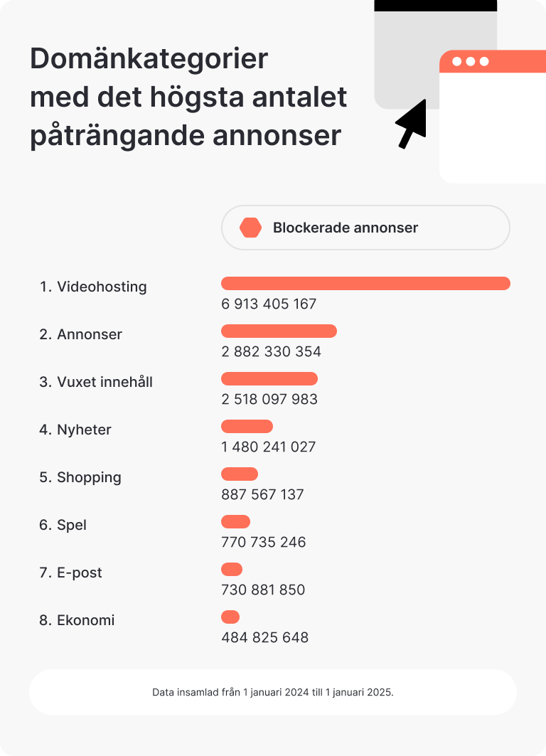Image resolution: width=546 pixels, height=756 pixels.
Task: Select the '1. Videohosting' category label
Action: [x=93, y=287]
